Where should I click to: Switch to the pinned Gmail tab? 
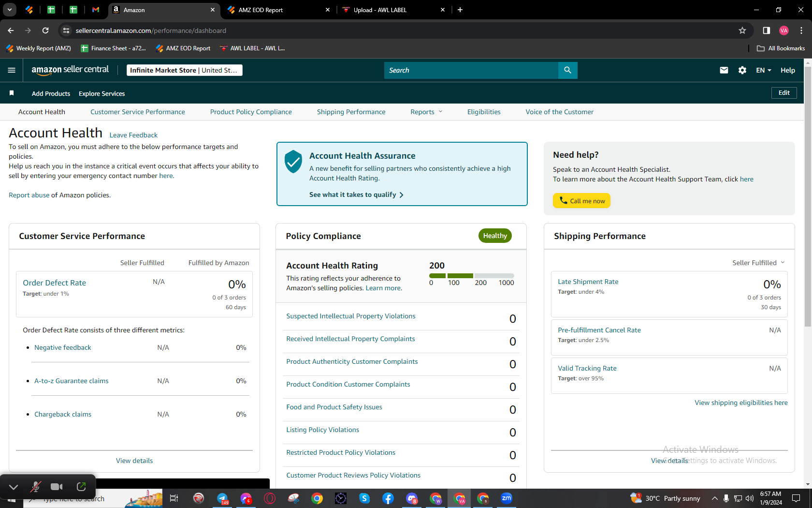[x=96, y=10]
